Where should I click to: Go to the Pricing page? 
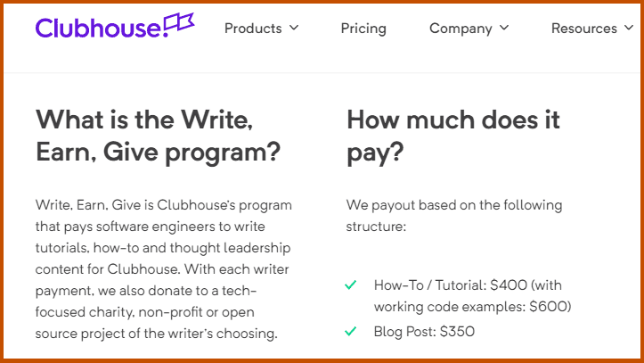point(363,29)
